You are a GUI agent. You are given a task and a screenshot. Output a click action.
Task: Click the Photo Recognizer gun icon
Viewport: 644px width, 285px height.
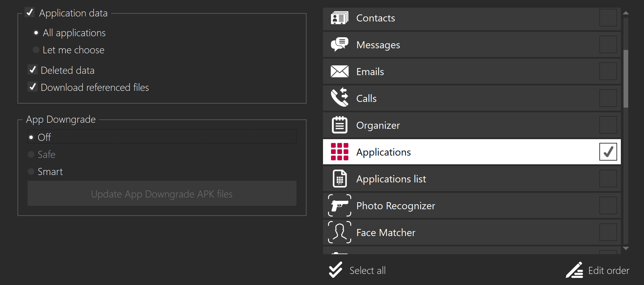tap(339, 206)
